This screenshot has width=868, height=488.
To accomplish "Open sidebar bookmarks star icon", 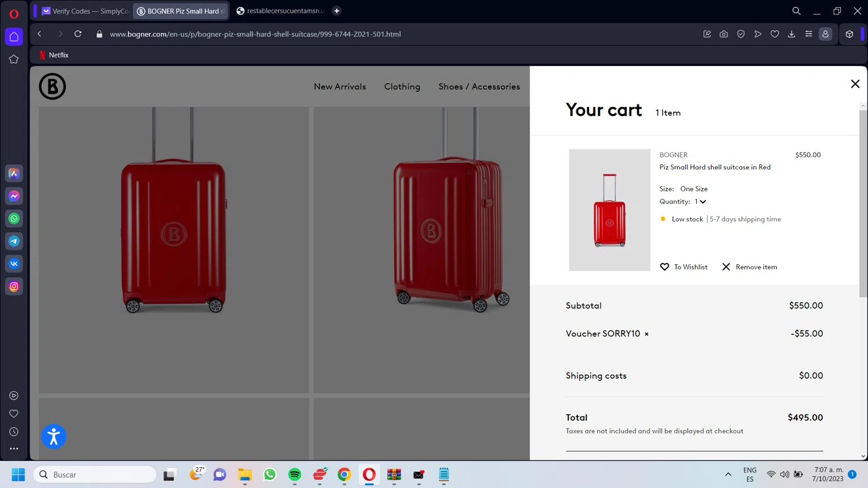I will [14, 59].
